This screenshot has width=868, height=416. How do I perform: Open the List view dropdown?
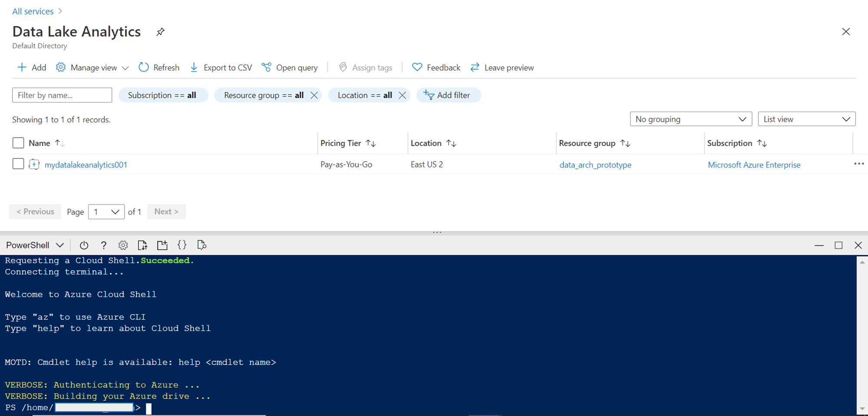(807, 119)
